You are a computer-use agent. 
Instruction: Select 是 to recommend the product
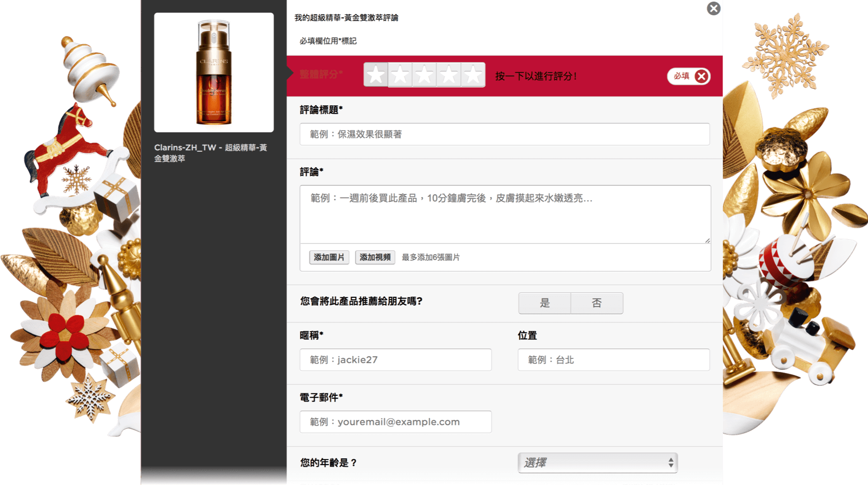click(x=545, y=303)
